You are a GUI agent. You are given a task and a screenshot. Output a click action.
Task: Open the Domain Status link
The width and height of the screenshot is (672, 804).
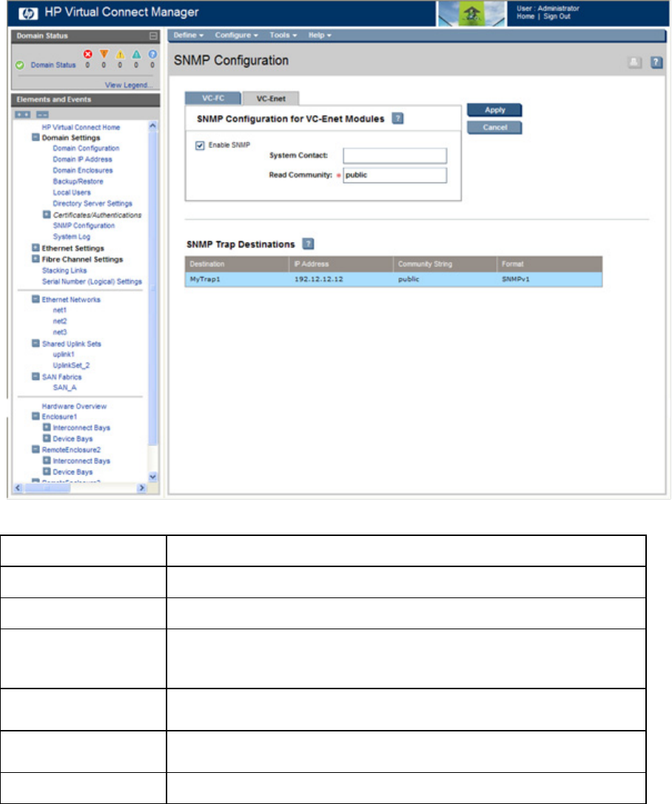[x=53, y=65]
